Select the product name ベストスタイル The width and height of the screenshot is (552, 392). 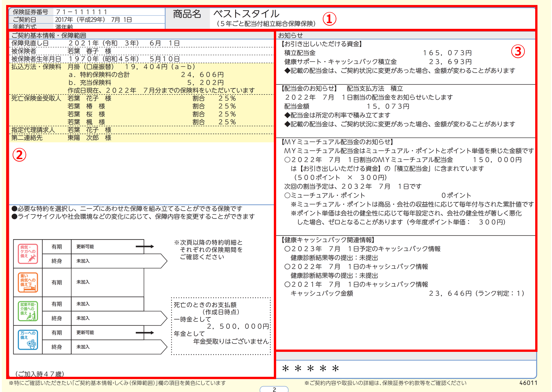coord(246,14)
